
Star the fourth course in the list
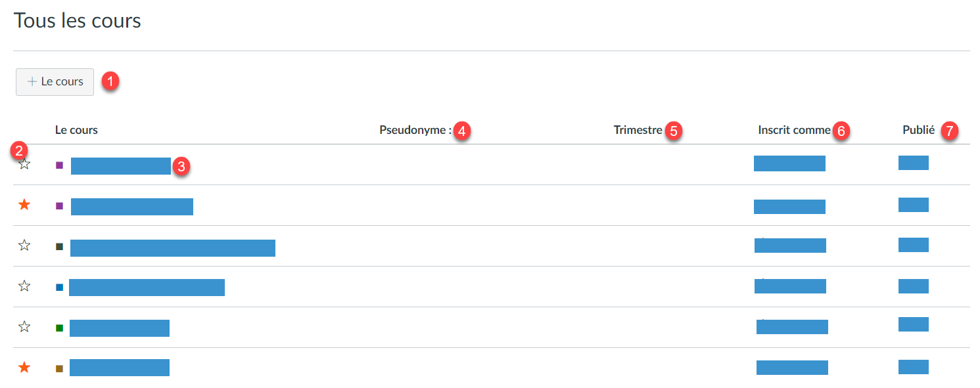click(x=24, y=286)
